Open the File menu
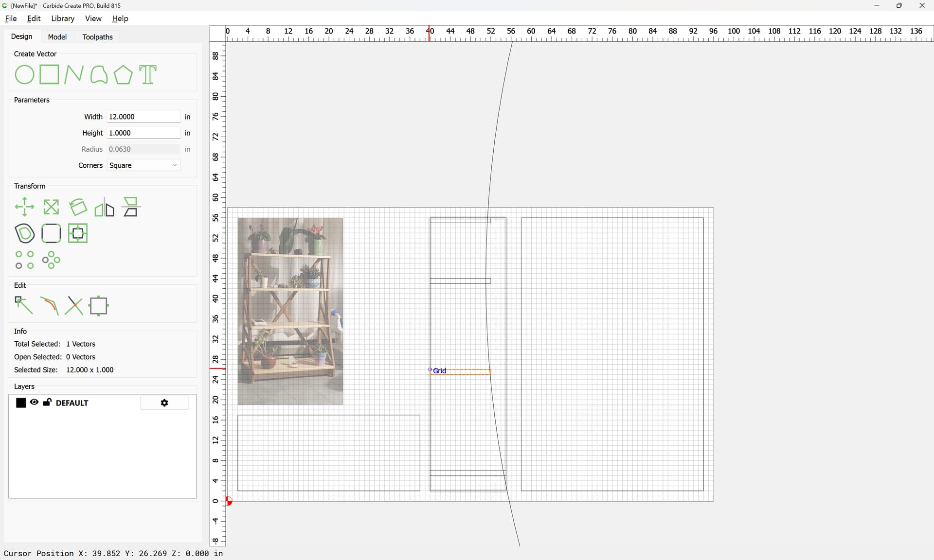The width and height of the screenshot is (934, 560). click(11, 18)
